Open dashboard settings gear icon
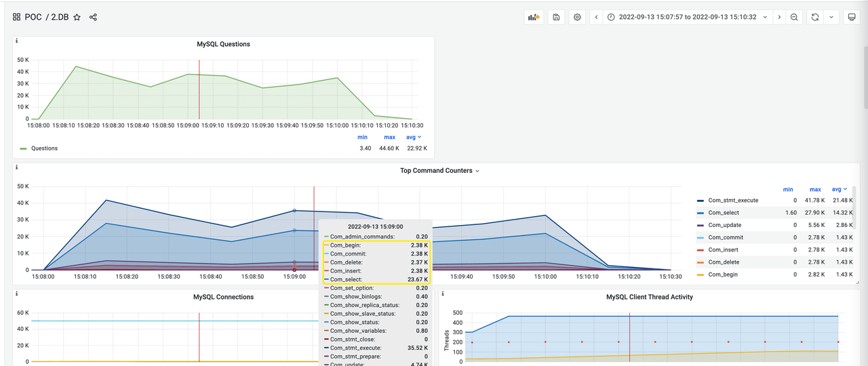The image size is (868, 366). 578,17
